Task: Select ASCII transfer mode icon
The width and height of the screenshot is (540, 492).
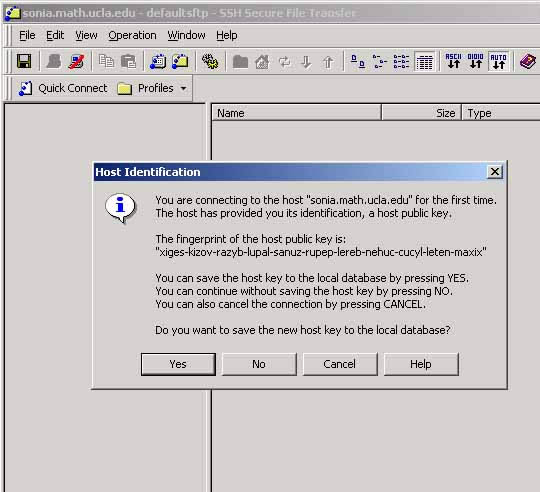Action: coord(454,61)
